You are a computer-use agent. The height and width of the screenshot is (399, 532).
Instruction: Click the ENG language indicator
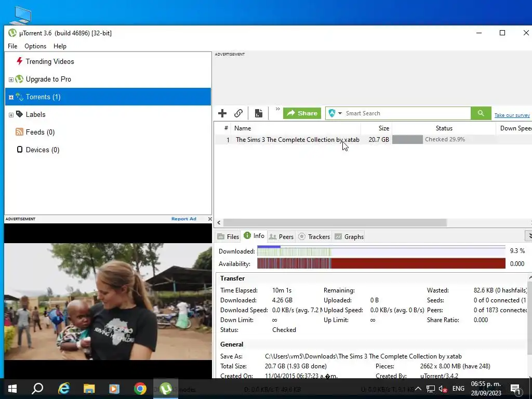[458, 389]
